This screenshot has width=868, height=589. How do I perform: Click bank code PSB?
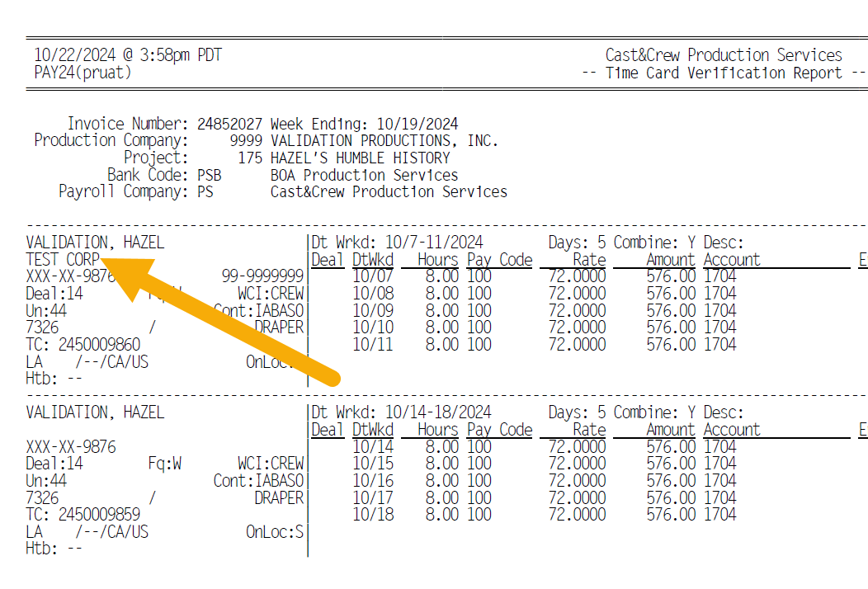pos(210,175)
